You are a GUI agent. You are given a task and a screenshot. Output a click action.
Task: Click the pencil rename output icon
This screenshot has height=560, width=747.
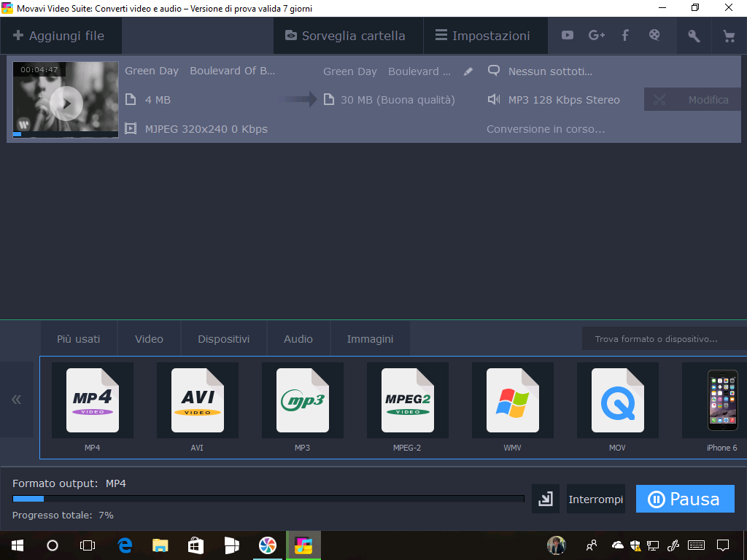[468, 71]
